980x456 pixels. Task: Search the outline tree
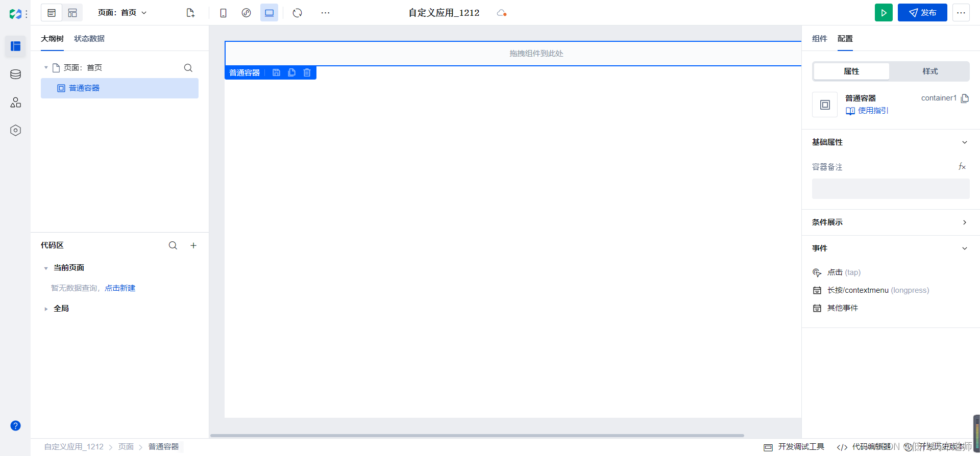coord(188,68)
